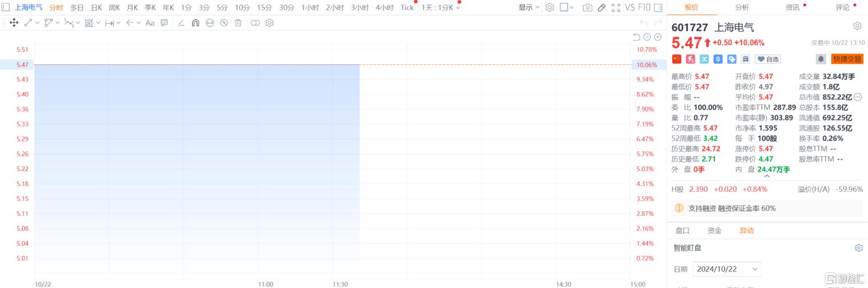Zoom in chart with plus icon
This screenshot has height=288, width=868.
[x=657, y=37]
